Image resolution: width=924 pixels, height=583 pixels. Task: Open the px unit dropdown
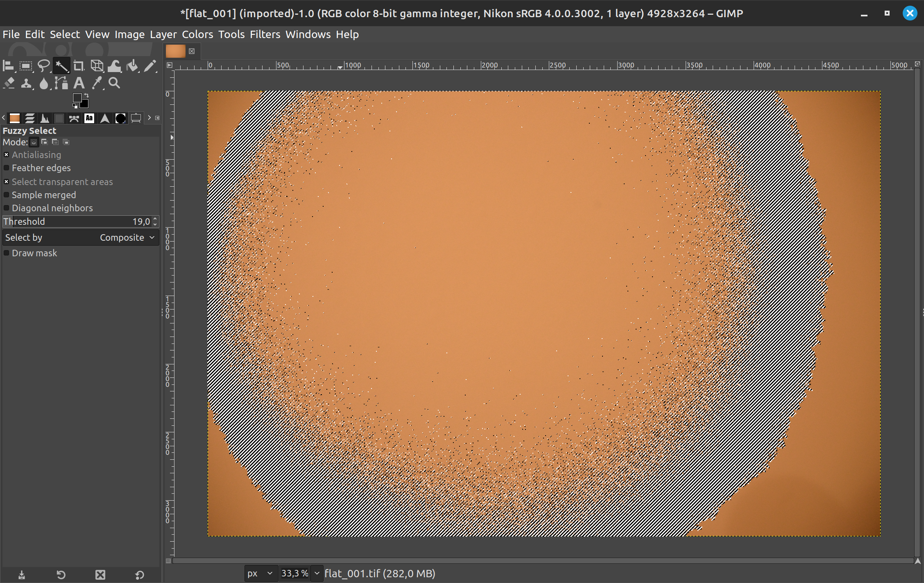(260, 573)
